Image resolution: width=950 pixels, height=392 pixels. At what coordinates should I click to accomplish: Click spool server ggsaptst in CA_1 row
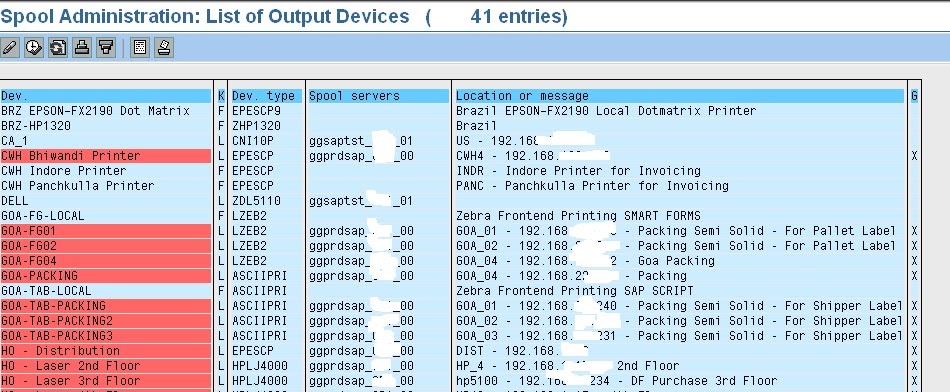[x=361, y=141]
